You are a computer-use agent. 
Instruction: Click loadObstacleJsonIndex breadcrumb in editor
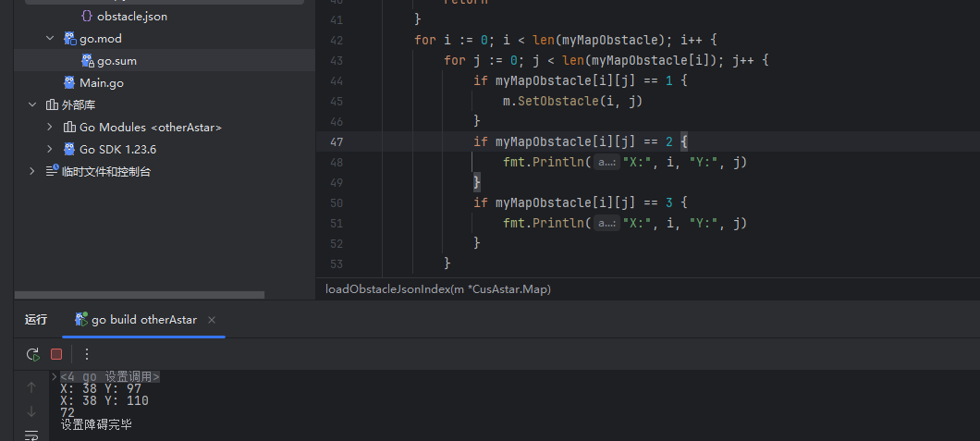click(437, 289)
